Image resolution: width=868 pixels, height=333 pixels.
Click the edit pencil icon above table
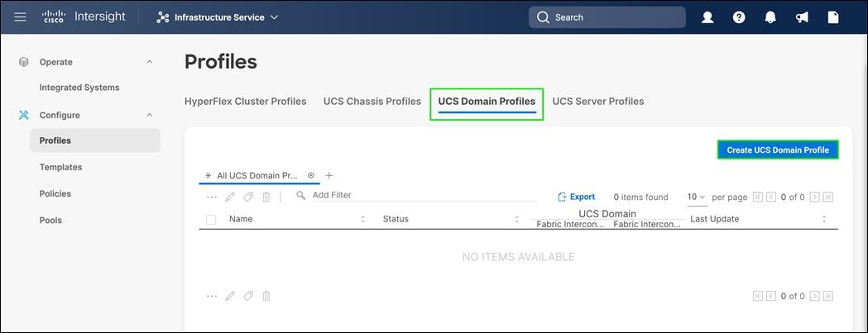click(230, 197)
